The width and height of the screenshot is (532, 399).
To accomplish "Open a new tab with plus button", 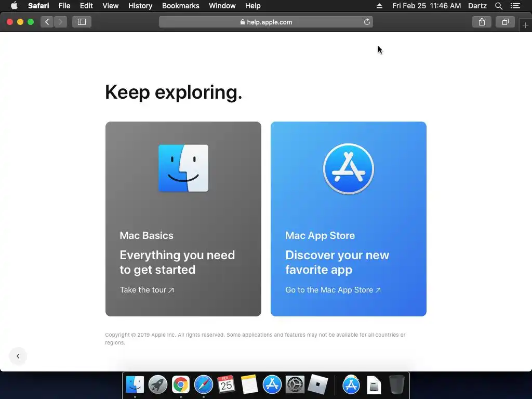I will coord(525,25).
